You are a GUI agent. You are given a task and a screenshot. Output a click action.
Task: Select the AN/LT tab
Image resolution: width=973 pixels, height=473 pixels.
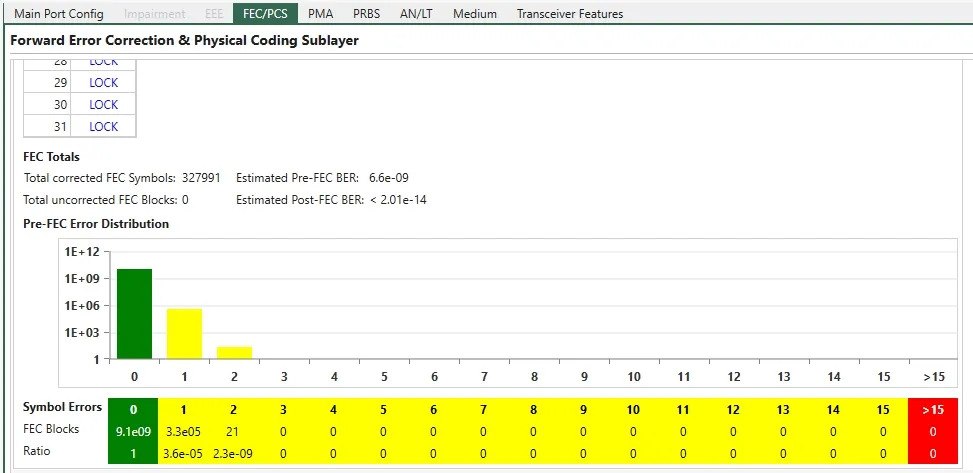pos(417,14)
